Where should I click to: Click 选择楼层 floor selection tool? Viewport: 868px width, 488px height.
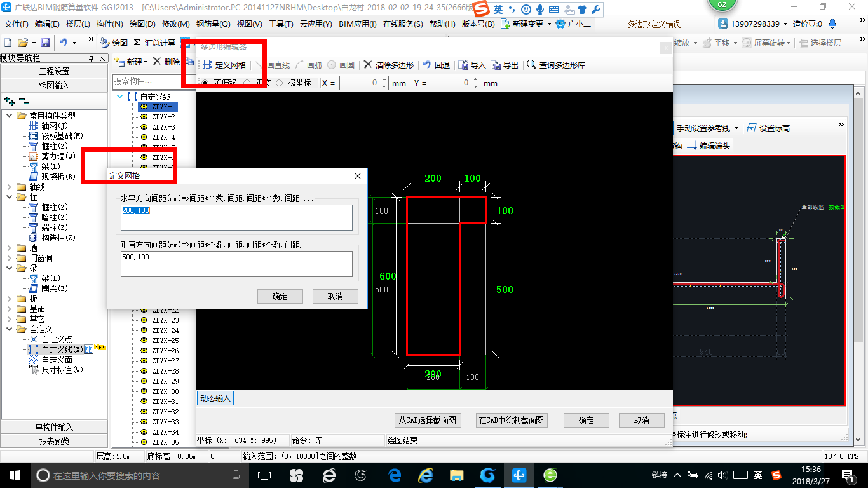click(821, 43)
